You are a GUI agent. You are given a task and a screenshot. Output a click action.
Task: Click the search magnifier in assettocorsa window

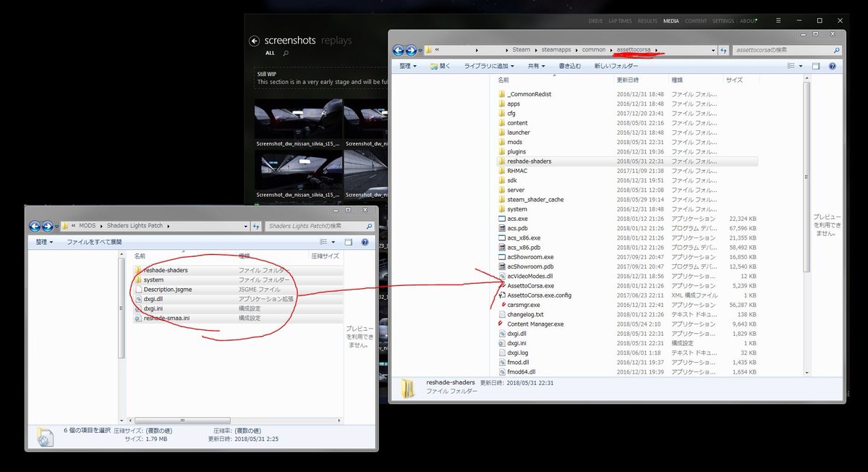(x=836, y=51)
